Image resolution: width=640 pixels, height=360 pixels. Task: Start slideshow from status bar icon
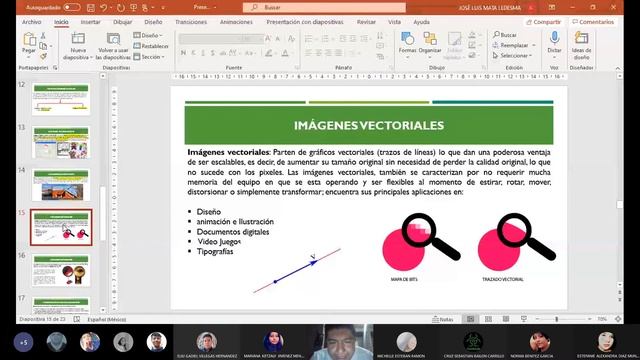[524, 319]
